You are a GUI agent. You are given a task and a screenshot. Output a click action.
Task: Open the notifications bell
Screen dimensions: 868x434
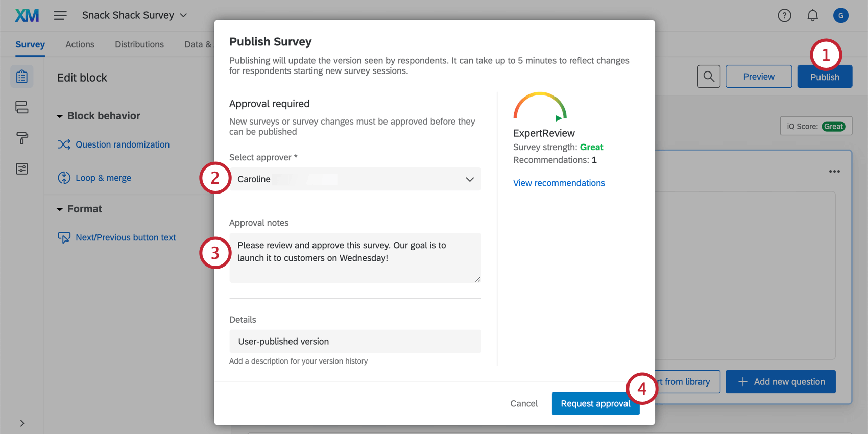812,16
